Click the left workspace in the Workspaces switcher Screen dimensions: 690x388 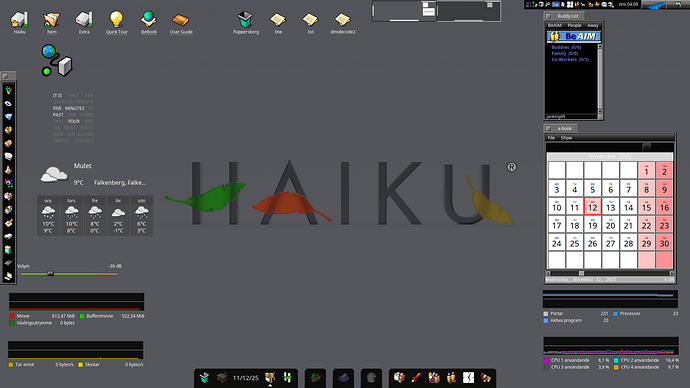click(404, 11)
